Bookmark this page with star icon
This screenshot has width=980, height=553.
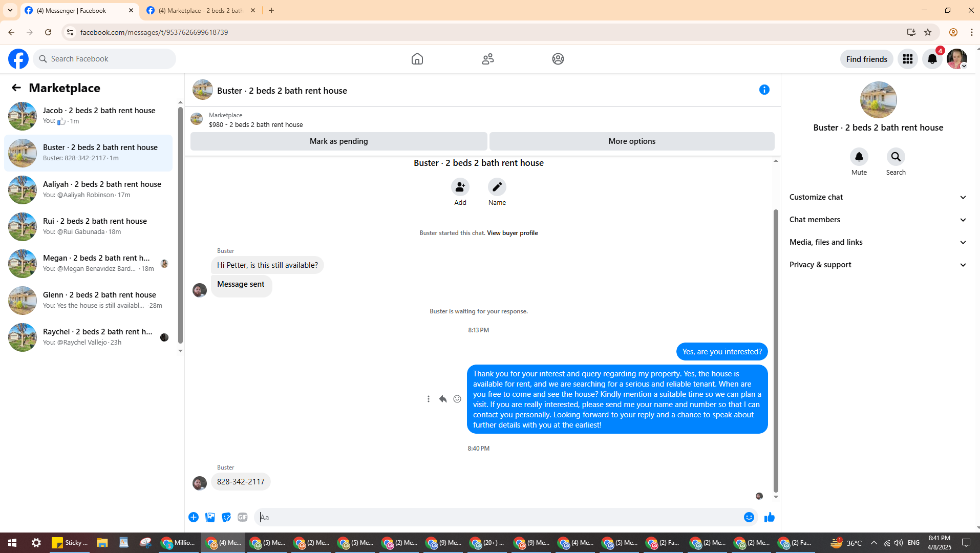pos(928,32)
